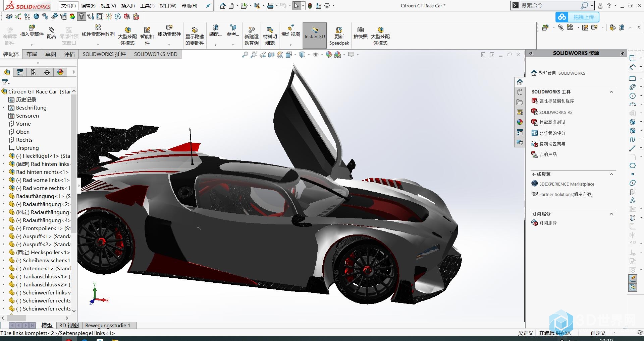The height and width of the screenshot is (341, 644).
Task: Open Custom Properties tab in task pane
Action: click(x=520, y=132)
